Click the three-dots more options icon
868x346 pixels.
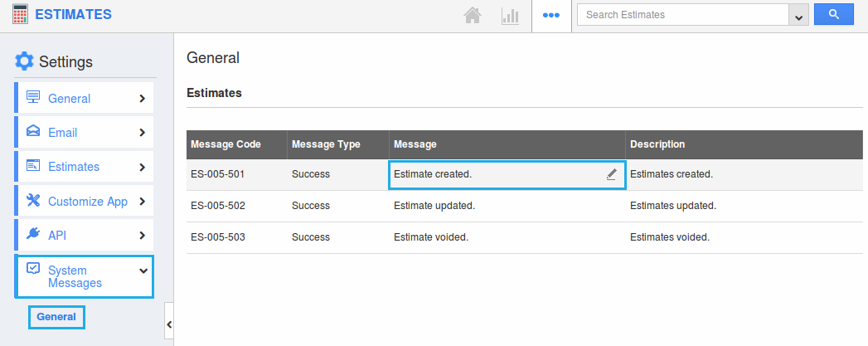(551, 15)
